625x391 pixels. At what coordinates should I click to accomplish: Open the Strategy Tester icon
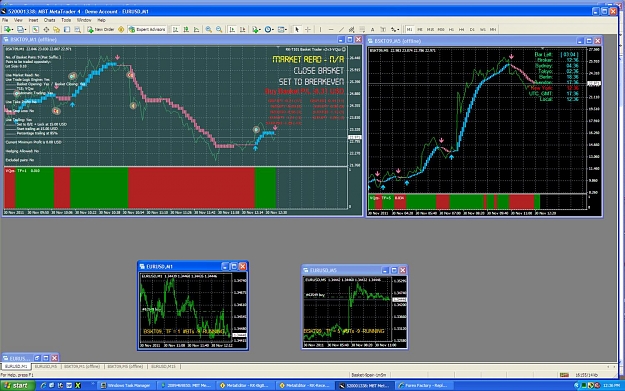77,29
